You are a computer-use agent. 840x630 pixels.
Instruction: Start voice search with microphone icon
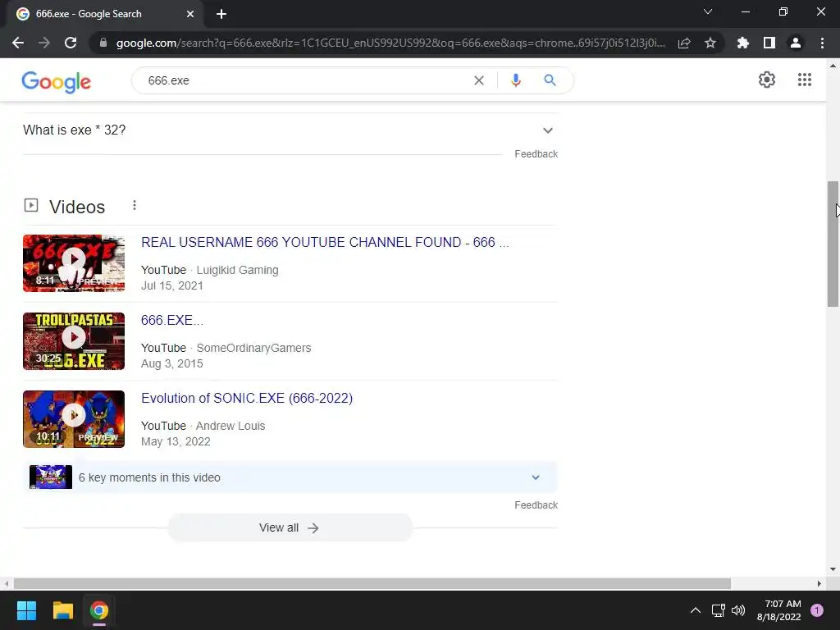tap(515, 80)
